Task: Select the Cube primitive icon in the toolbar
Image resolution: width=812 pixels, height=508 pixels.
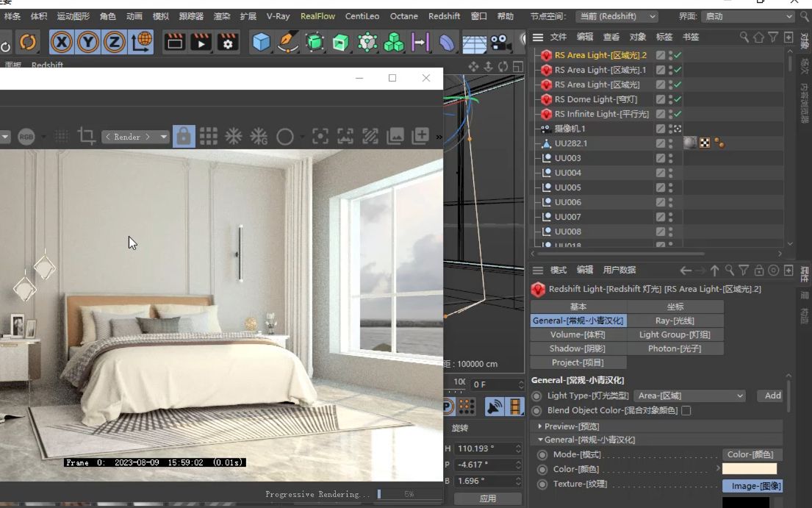Action: point(262,42)
